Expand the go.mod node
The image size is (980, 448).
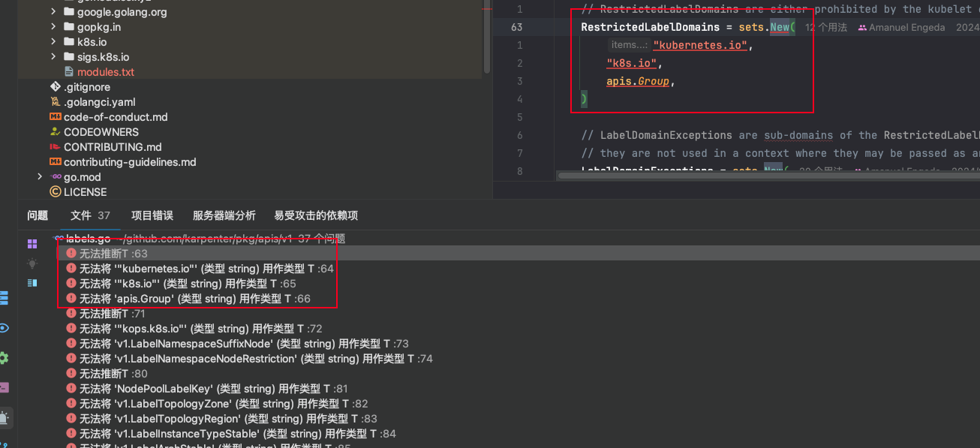40,177
